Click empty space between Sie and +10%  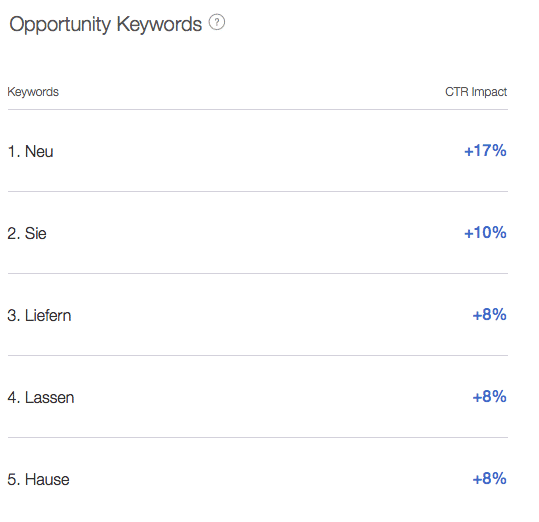(x=254, y=233)
